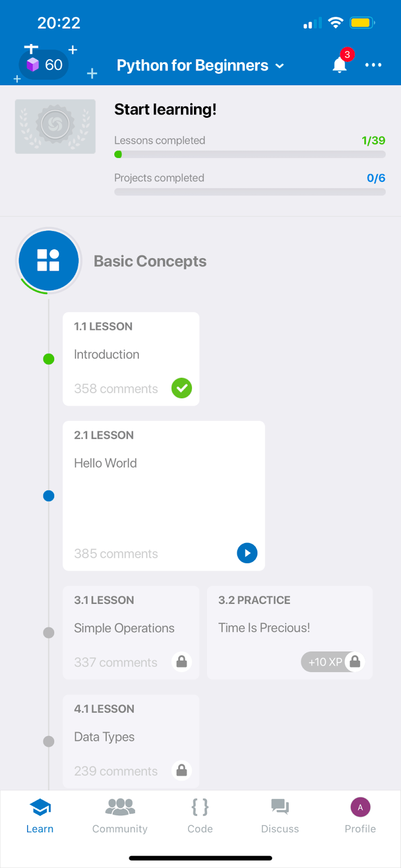The image size is (401, 868).
Task: Open the 358 comments link
Action: coord(116,389)
